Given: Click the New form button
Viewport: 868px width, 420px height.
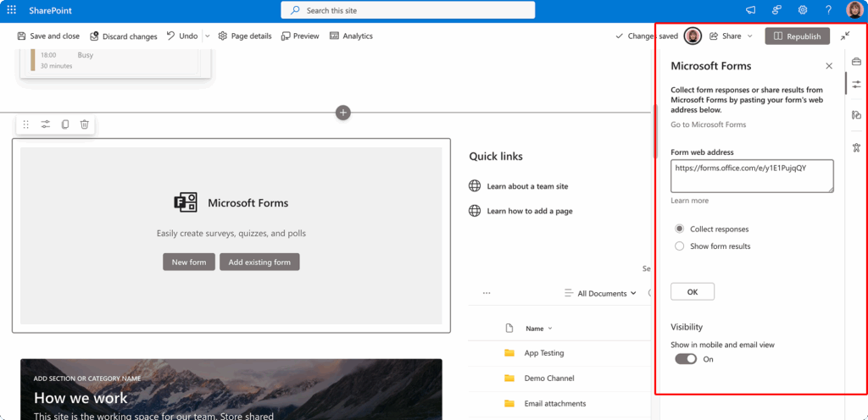Looking at the screenshot, I should (x=189, y=262).
